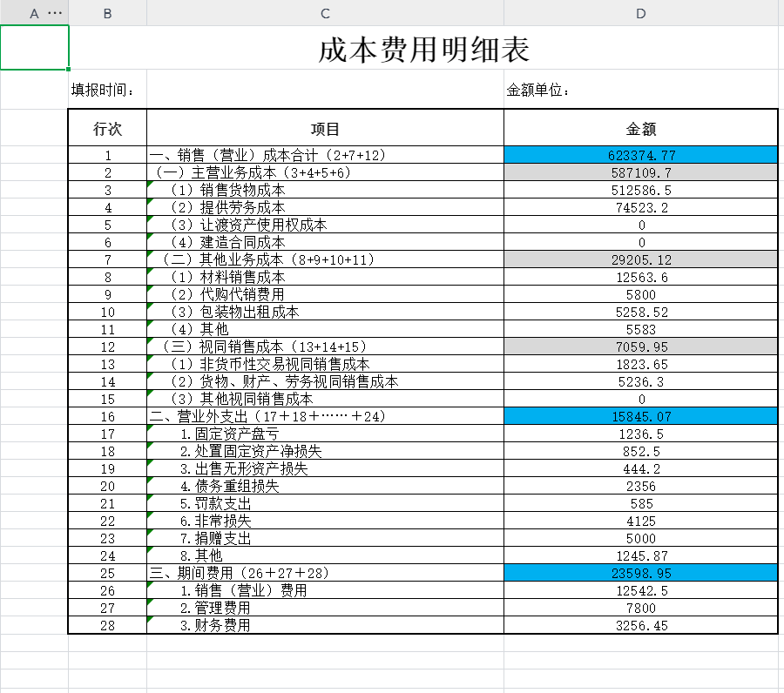Click amount cell 1245.87

(x=641, y=555)
